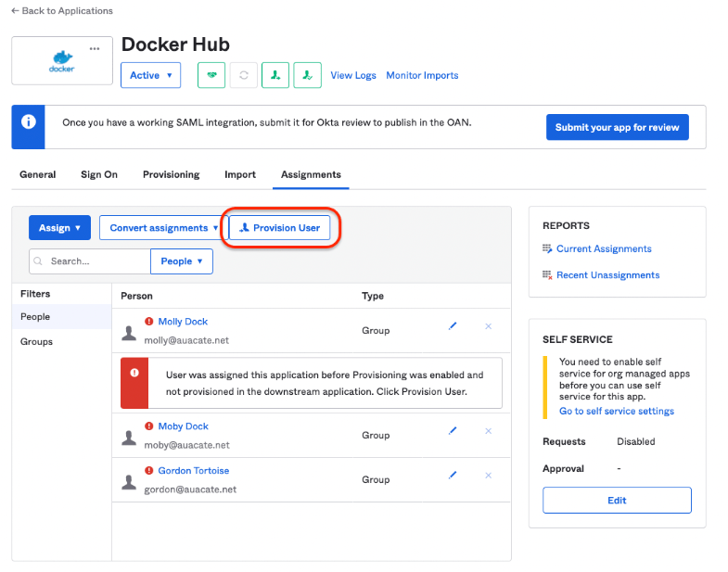Click the refresh sync icon button

pyautogui.click(x=243, y=75)
